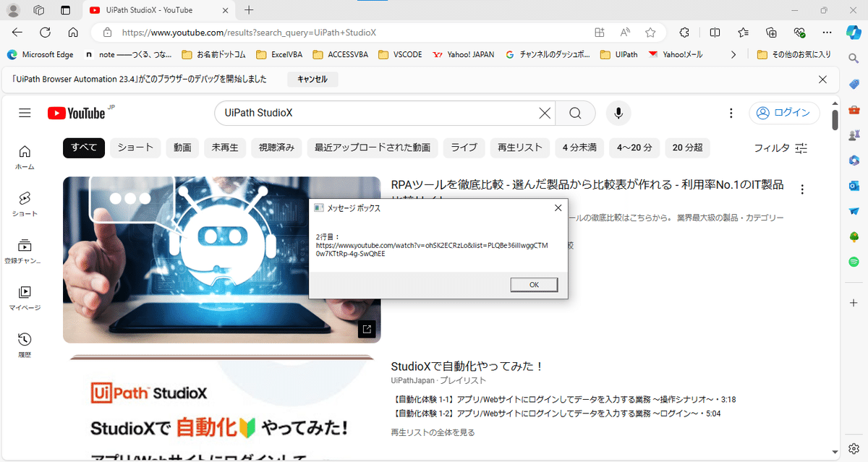Open the お名前ドットコム favorites folder
Viewport: 868px width, 462px height.
[213, 54]
